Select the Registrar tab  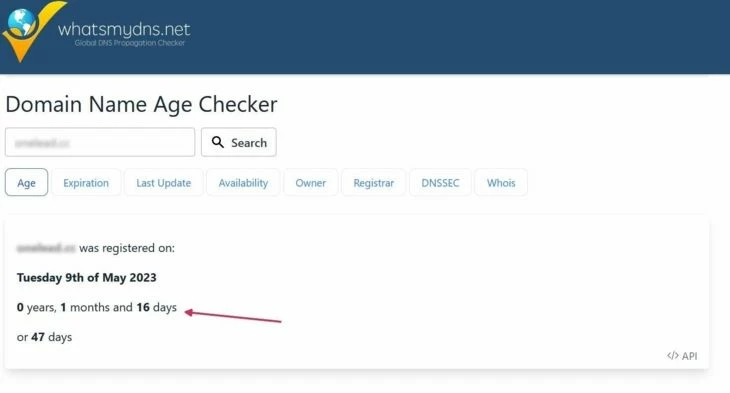[373, 183]
